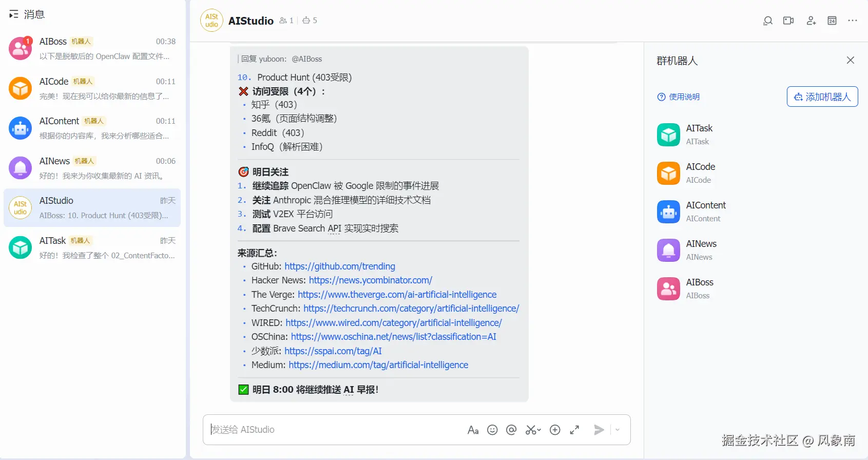Viewport: 868px width, 460px height.
Task: Click the 明日关注 heading
Action: click(270, 172)
